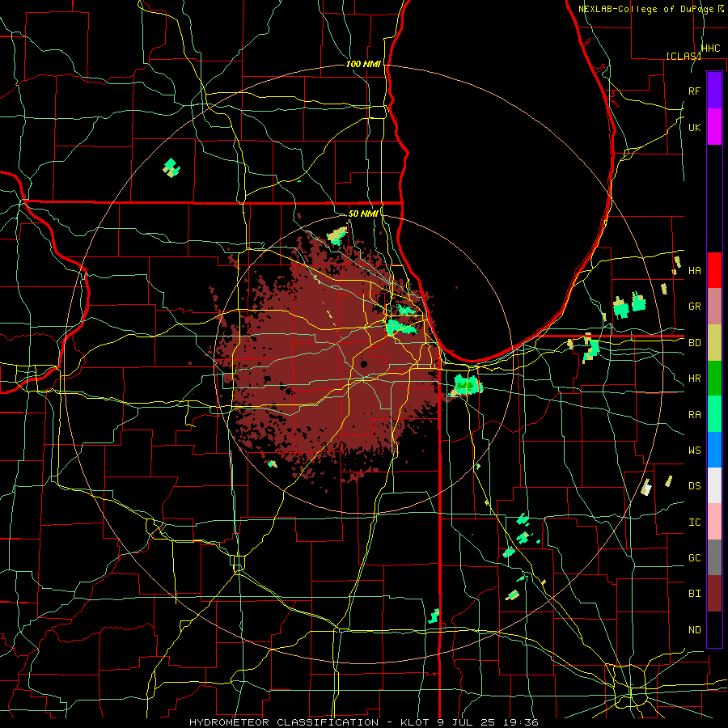The width and height of the screenshot is (728, 728).
Task: Click the 'BI' legend label
Action: point(694,594)
